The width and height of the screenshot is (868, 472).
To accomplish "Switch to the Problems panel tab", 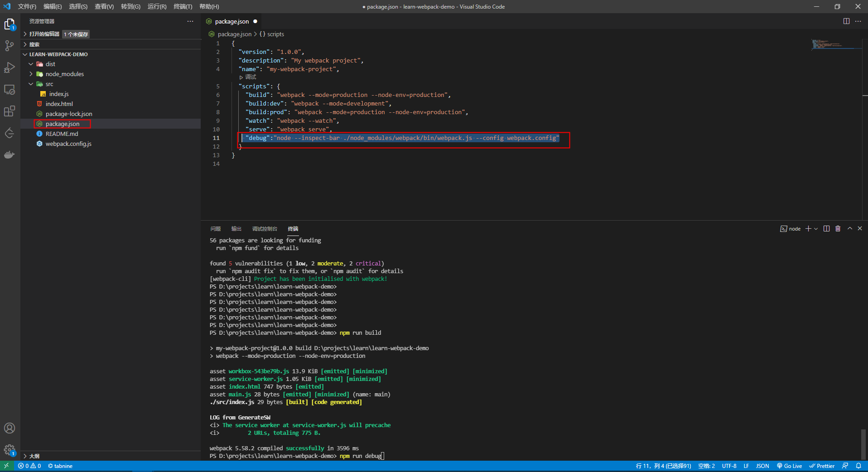I will tap(216, 229).
